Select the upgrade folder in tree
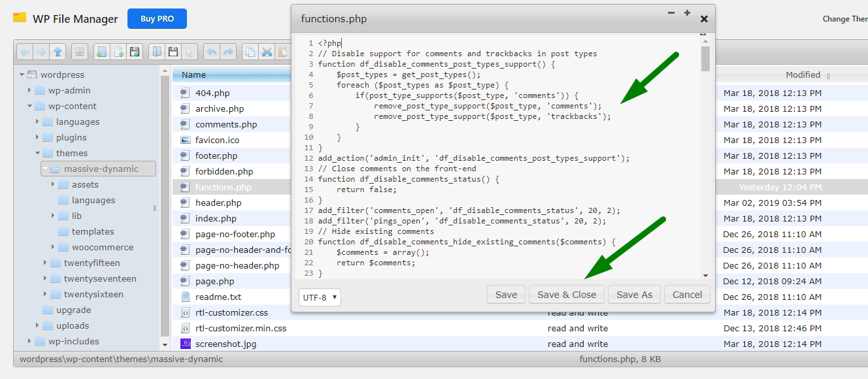Viewport: 868px width, 379px height. tap(73, 310)
